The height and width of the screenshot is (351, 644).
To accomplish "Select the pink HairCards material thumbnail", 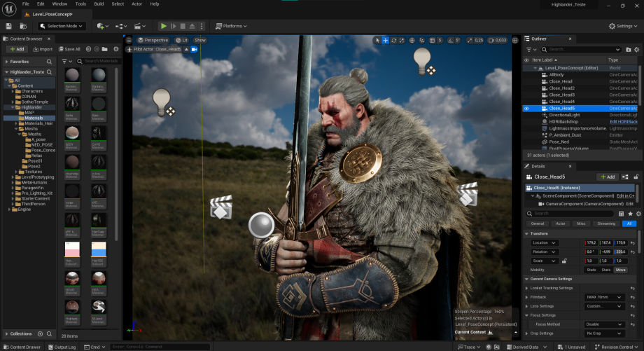I will coord(72,251).
